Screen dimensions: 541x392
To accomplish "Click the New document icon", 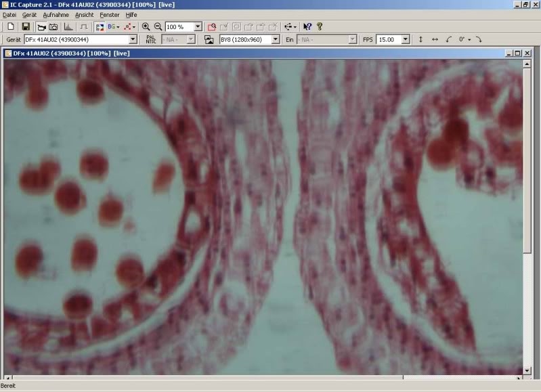I will (x=11, y=26).
